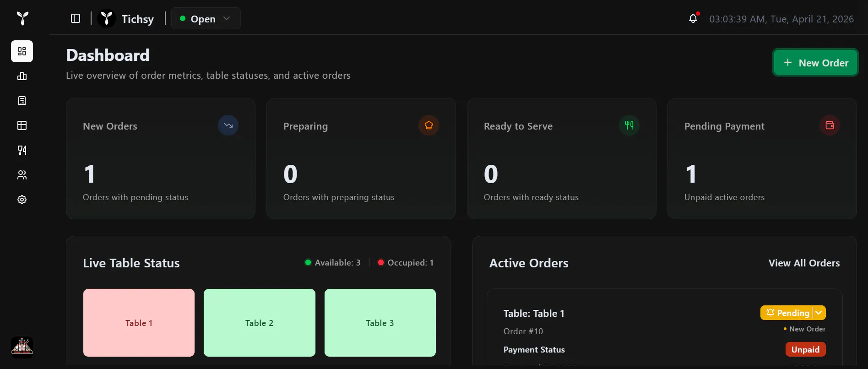Screen dimensions: 868x369
Task: Open the settings gear sidebar icon
Action: coord(22,200)
